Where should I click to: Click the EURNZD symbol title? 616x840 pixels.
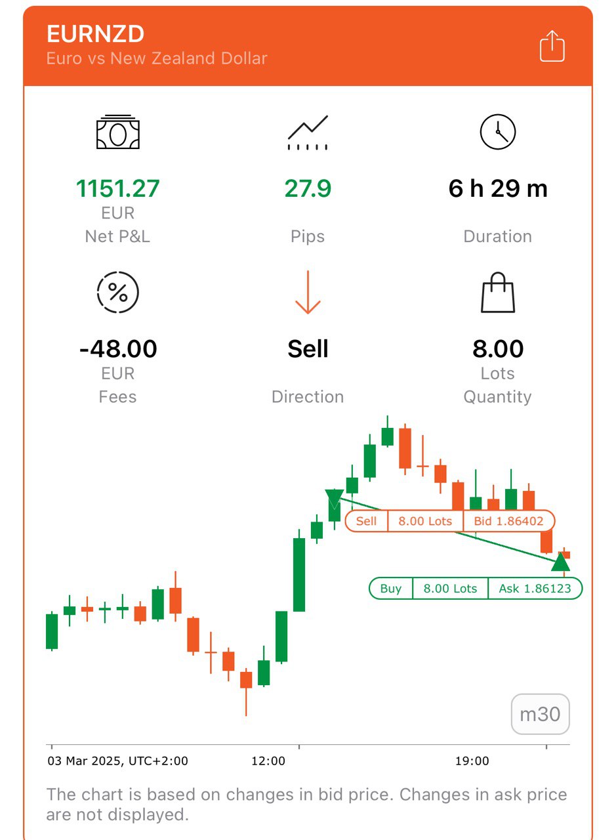95,34
